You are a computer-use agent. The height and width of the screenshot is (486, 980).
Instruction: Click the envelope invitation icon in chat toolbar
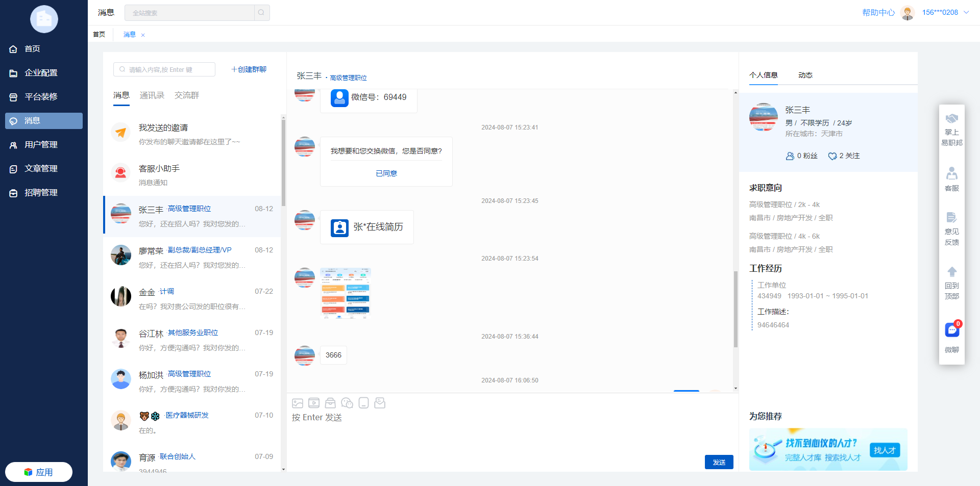380,403
